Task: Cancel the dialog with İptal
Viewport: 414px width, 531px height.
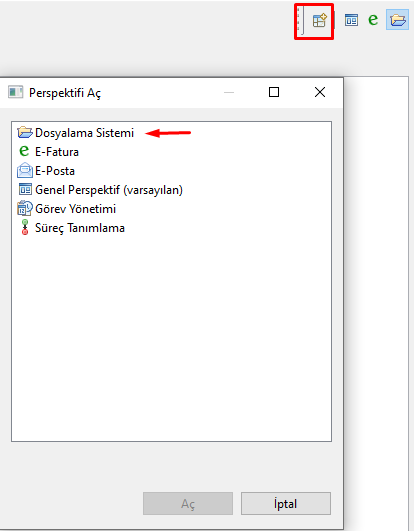Action: click(286, 504)
